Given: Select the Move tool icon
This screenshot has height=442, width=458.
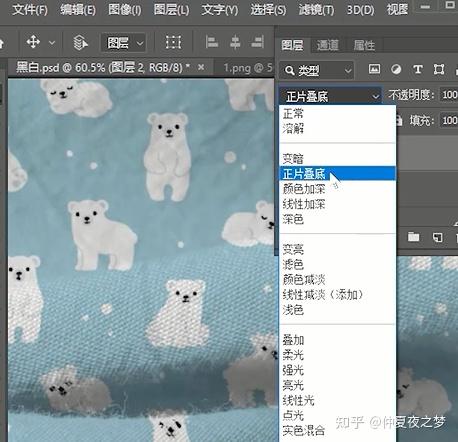Looking at the screenshot, I should click(33, 42).
